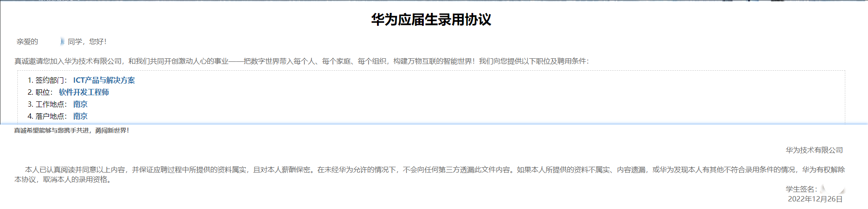
Task: Click the invitation paragraph starting 真诚邀请您加入华为
Action: (x=302, y=61)
